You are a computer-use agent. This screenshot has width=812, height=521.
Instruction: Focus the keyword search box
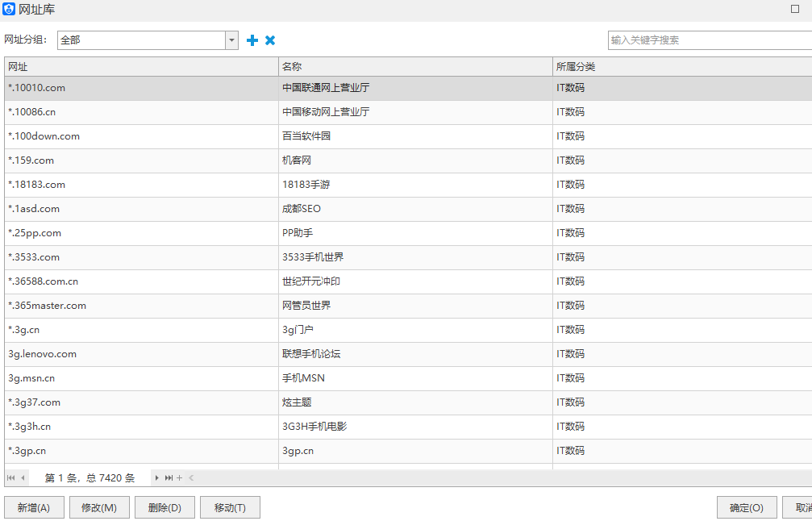pyautogui.click(x=710, y=40)
